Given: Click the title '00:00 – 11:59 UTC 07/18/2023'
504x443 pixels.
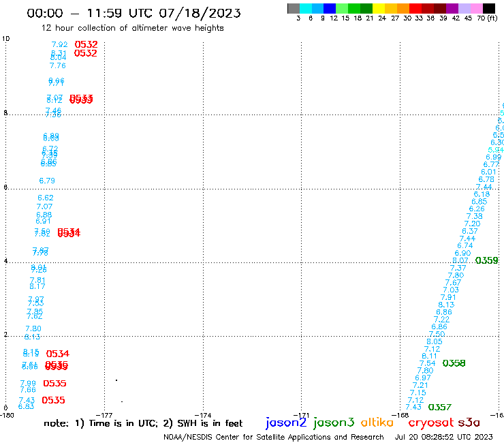Looking at the screenshot, I should pyautogui.click(x=133, y=14).
